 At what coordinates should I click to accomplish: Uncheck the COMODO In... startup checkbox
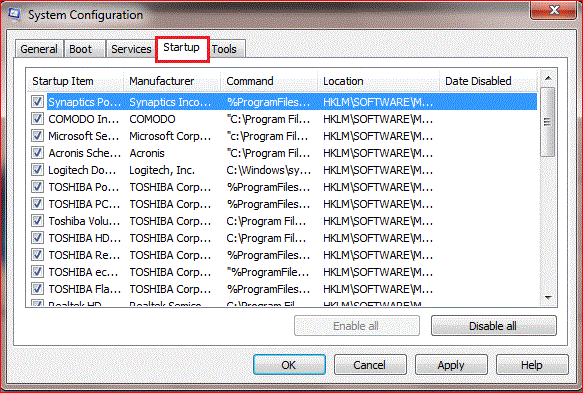pyautogui.click(x=37, y=119)
